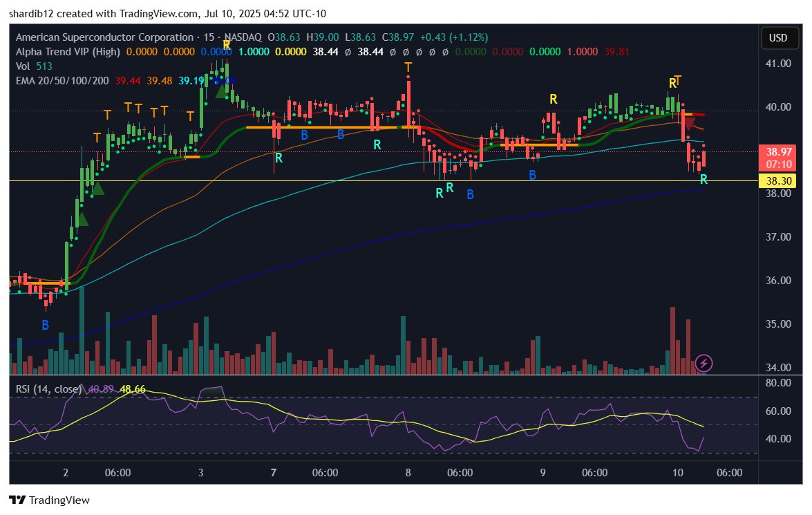Click the date label 9 on time axis

pyautogui.click(x=542, y=473)
